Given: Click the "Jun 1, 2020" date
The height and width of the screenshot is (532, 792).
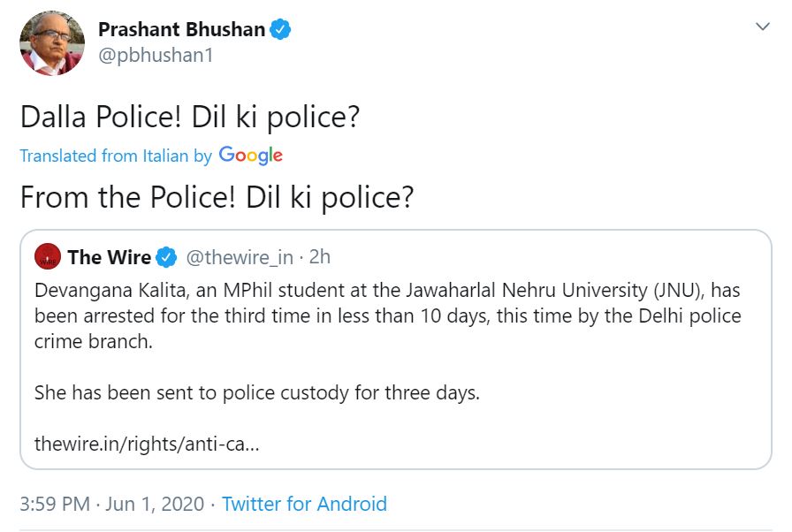Looking at the screenshot, I should pyautogui.click(x=157, y=504).
